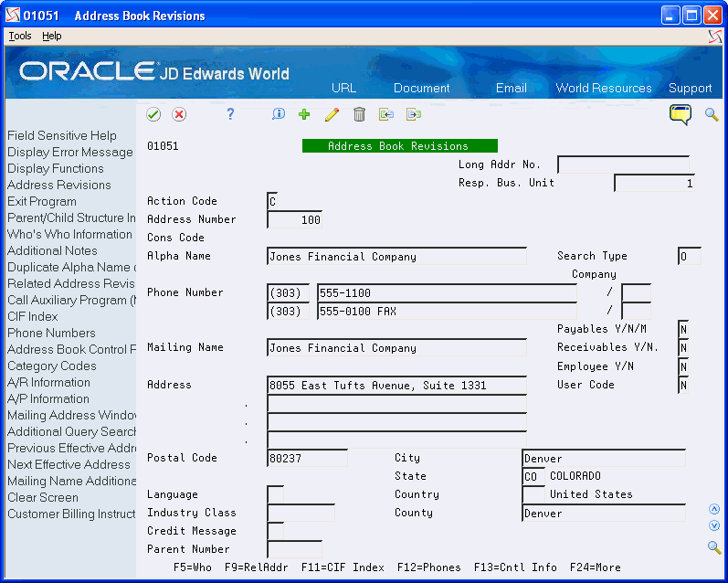Click the County field
Image resolution: width=728 pixels, height=583 pixels.
click(604, 513)
